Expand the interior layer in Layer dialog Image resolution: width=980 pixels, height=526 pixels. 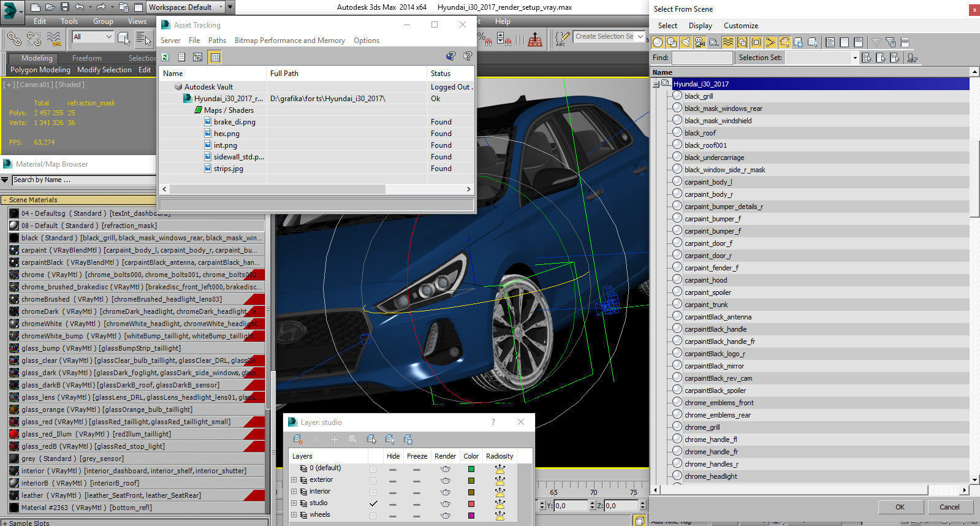[294, 491]
